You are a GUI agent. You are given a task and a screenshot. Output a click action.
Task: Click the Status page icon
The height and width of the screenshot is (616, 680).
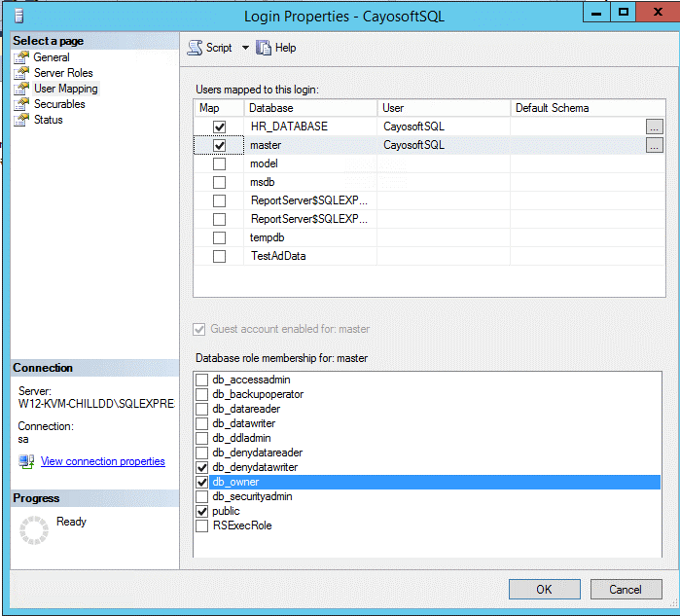(x=21, y=120)
